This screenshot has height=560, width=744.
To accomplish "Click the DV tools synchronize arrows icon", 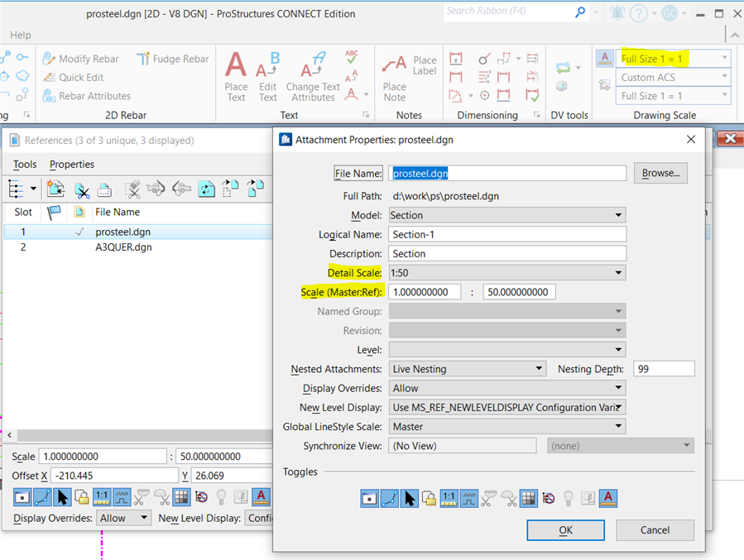I will coord(564,68).
